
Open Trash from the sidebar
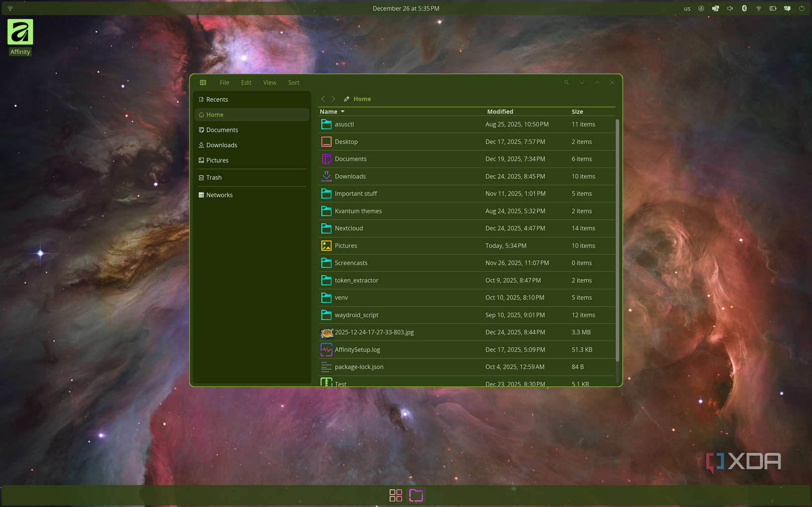click(x=214, y=178)
